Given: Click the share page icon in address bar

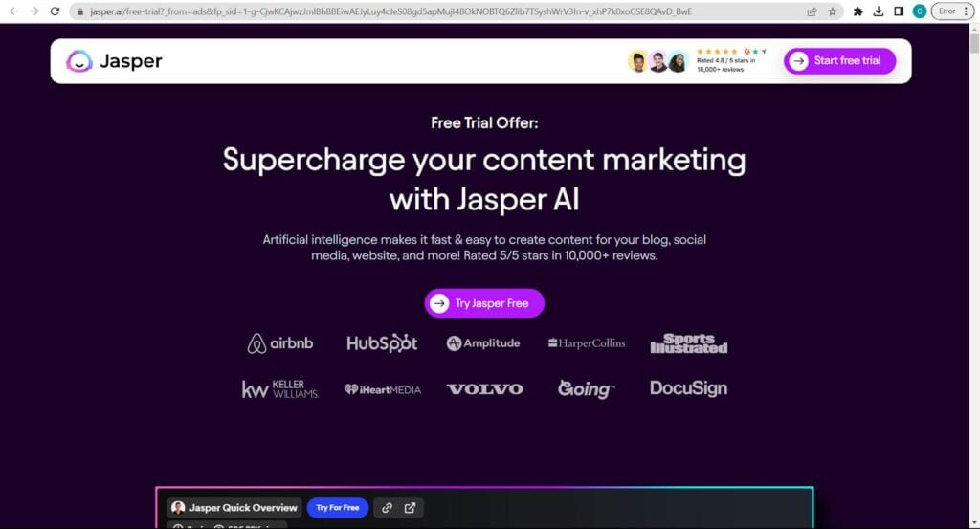Looking at the screenshot, I should pos(812,11).
